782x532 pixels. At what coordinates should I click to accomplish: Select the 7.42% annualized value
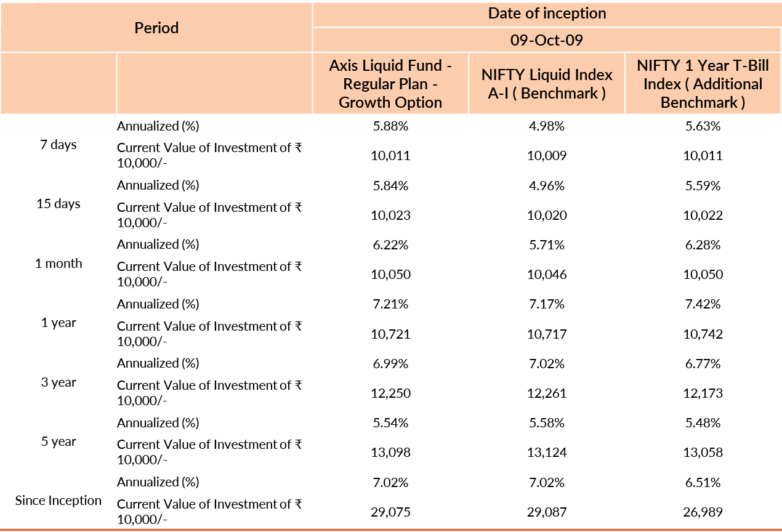tap(703, 304)
